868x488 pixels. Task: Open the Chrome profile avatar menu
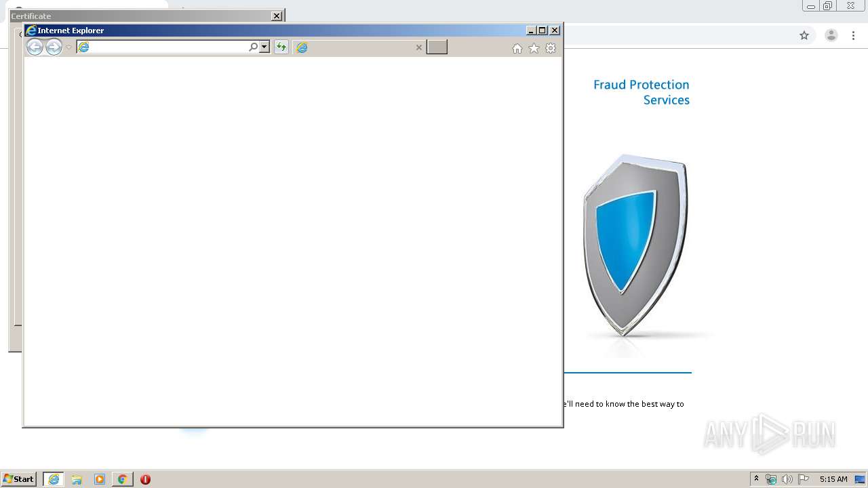point(831,35)
